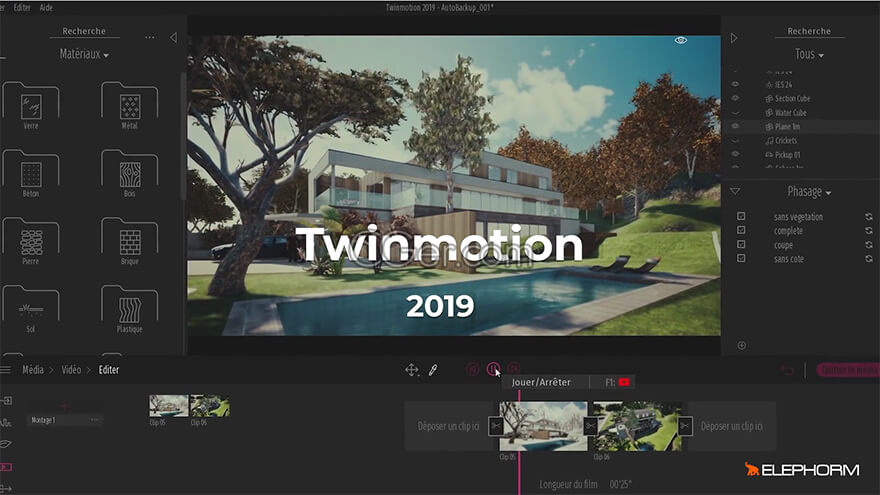Open Montage 1 options menu
Viewport: 880px width, 495px height.
tap(94, 419)
